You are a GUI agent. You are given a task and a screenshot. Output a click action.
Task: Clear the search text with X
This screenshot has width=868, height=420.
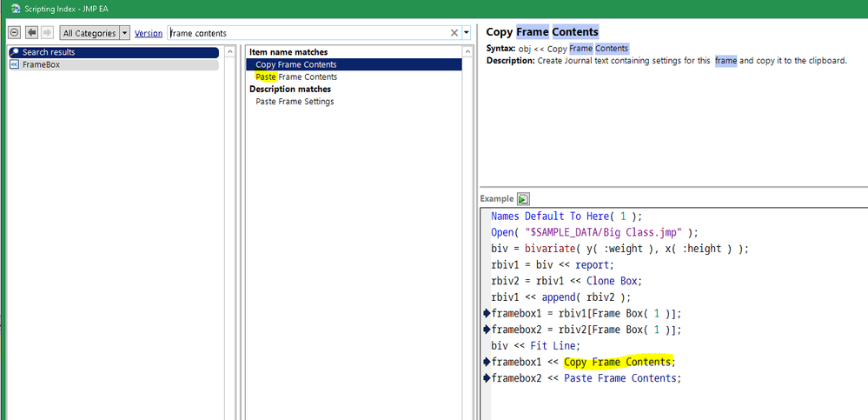[454, 33]
